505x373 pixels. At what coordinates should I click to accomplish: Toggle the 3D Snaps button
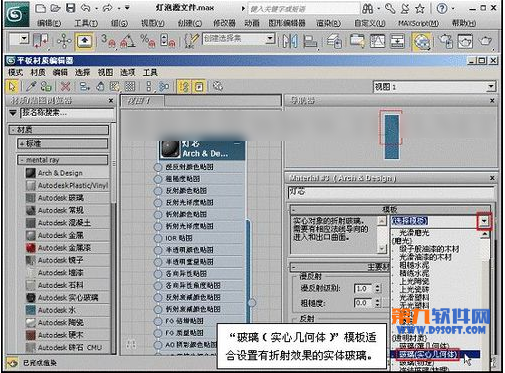(x=108, y=41)
